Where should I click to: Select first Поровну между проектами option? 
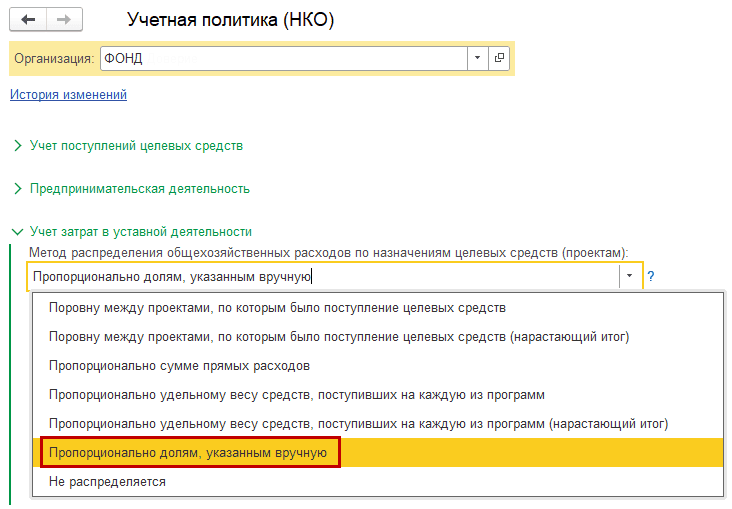click(x=277, y=308)
